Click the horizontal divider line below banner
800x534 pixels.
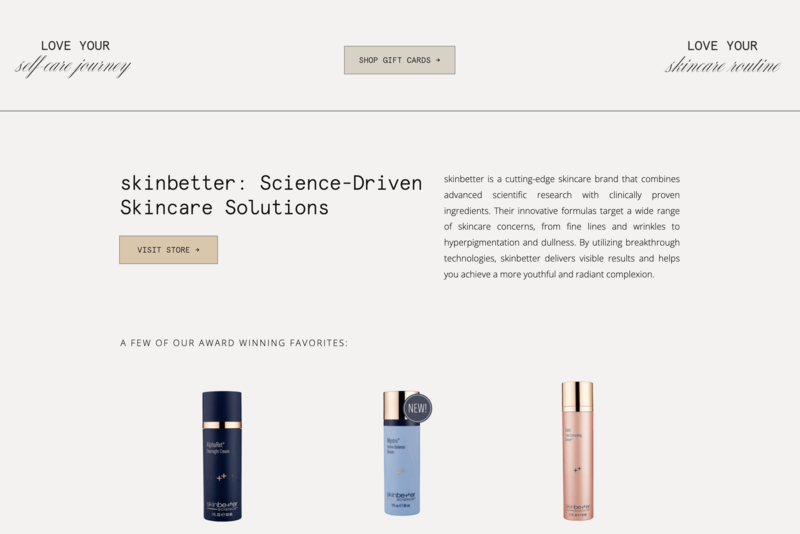pyautogui.click(x=400, y=111)
